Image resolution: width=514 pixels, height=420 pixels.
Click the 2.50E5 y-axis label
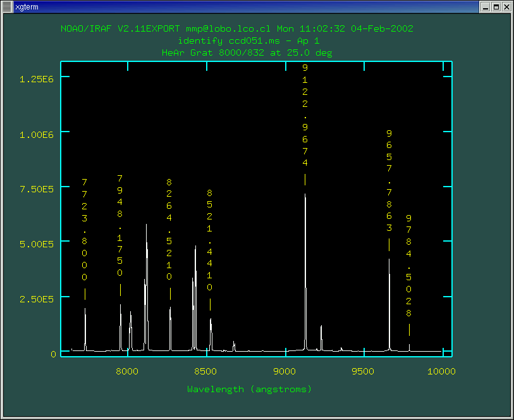[37, 299]
